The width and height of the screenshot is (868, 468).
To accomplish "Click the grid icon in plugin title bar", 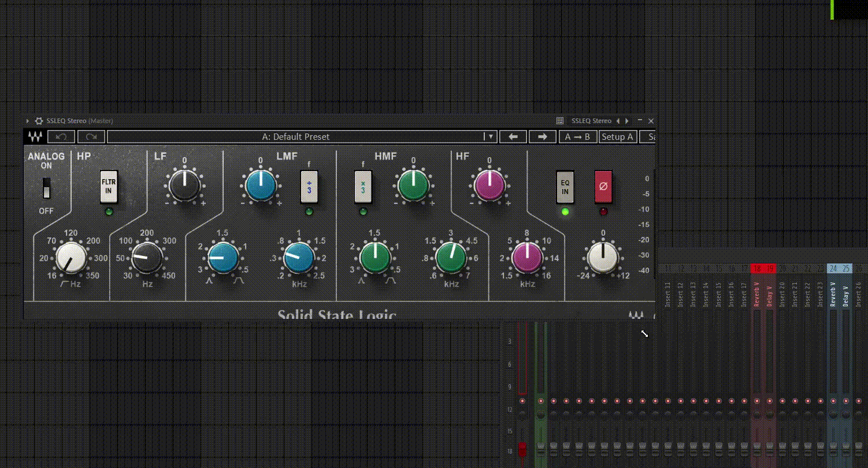I will pyautogui.click(x=560, y=121).
